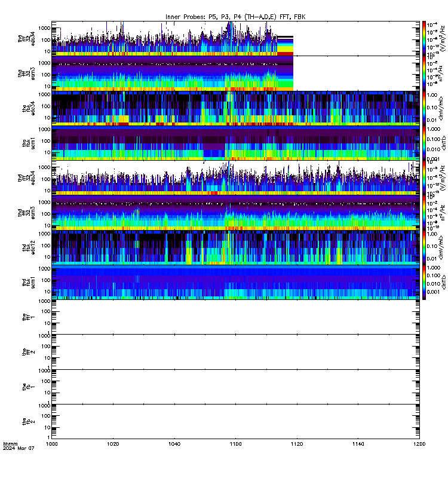Click the 1200 time tick label
The height and width of the screenshot is (478, 448).
(420, 444)
